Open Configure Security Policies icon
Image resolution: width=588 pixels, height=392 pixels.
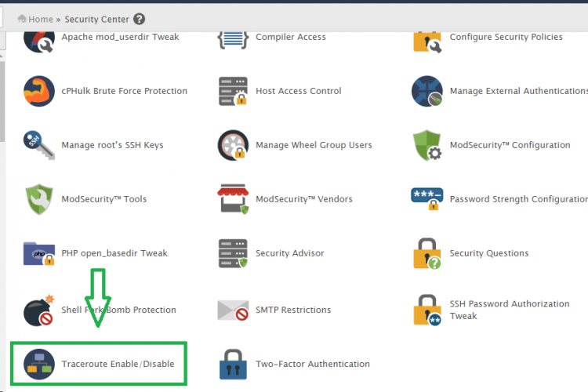(x=427, y=42)
